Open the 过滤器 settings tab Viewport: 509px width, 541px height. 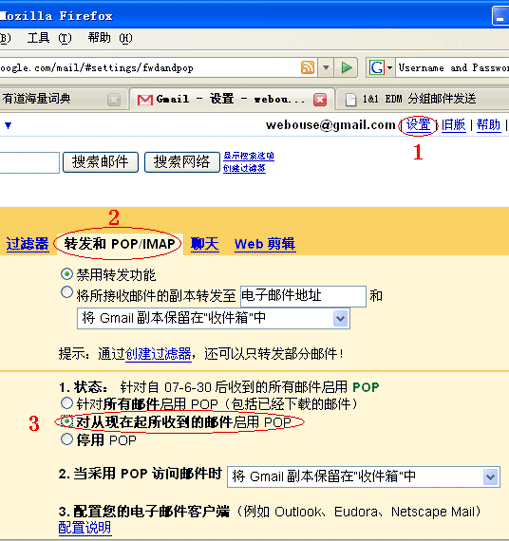[28, 244]
